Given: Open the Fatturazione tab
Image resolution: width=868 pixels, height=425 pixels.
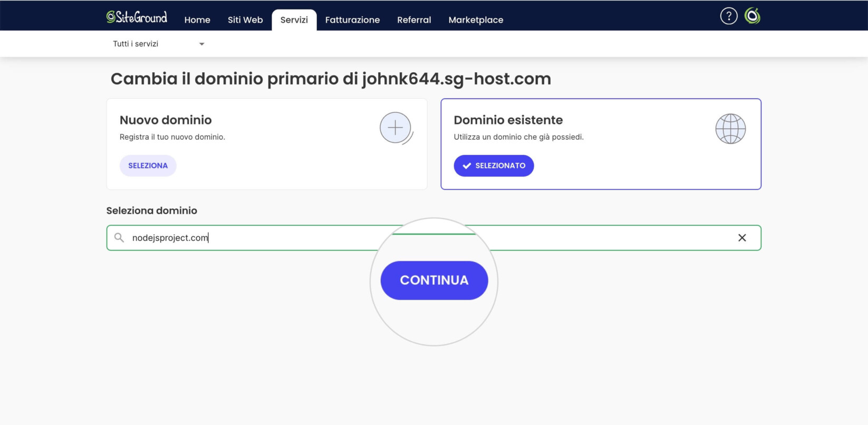Looking at the screenshot, I should coord(352,20).
